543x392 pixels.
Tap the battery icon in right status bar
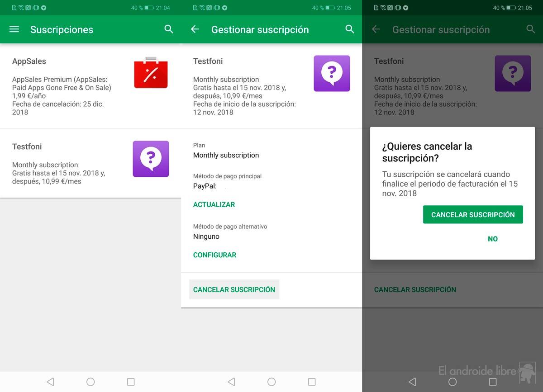[x=511, y=8]
